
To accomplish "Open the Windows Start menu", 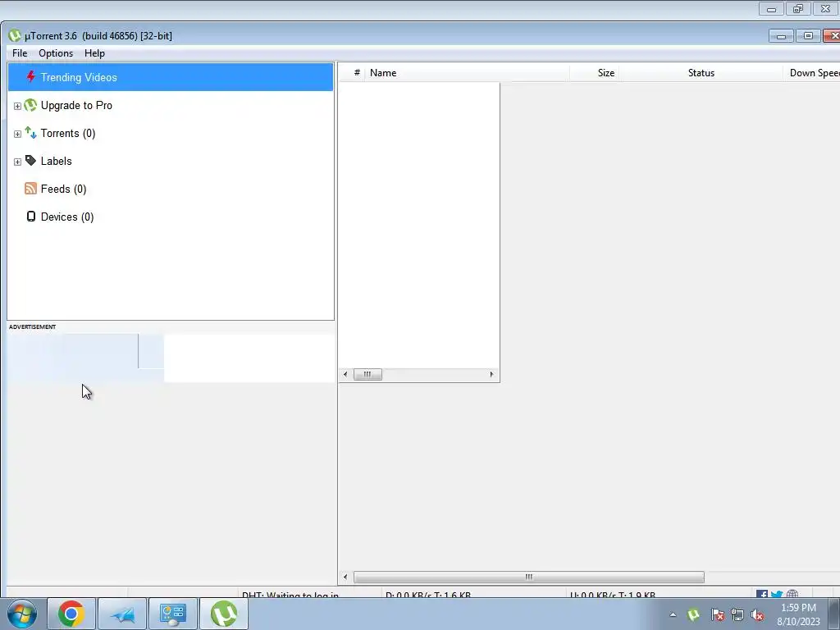I will [x=22, y=614].
